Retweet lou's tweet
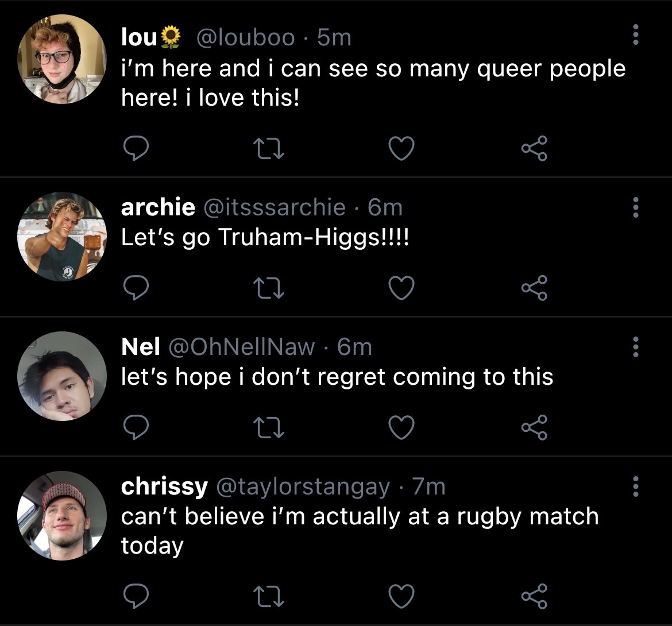Image resolution: width=672 pixels, height=626 pixels. (269, 148)
